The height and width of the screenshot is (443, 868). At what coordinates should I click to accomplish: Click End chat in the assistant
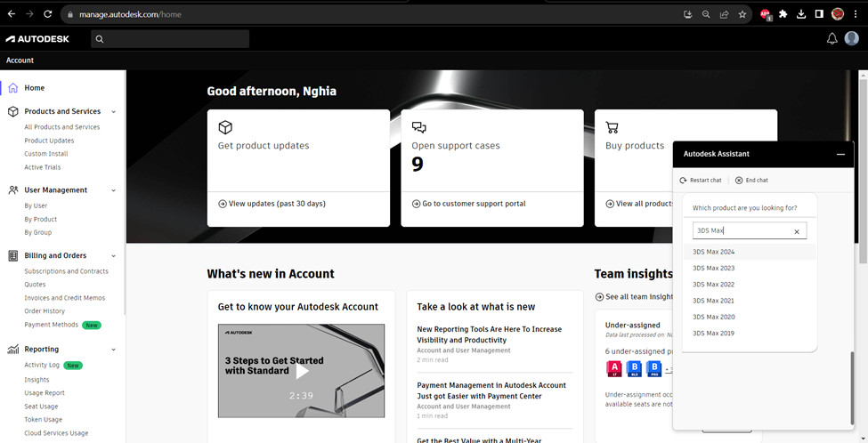[751, 181]
